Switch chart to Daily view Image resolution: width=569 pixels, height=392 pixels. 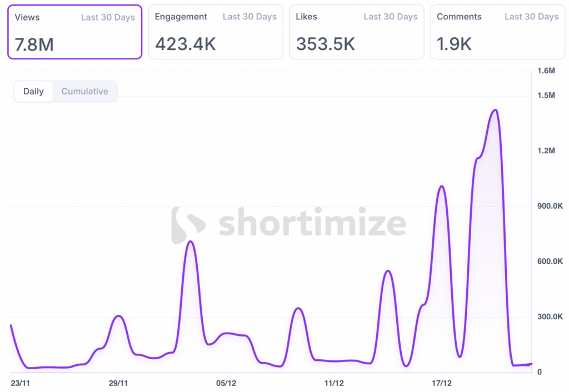[x=33, y=92]
